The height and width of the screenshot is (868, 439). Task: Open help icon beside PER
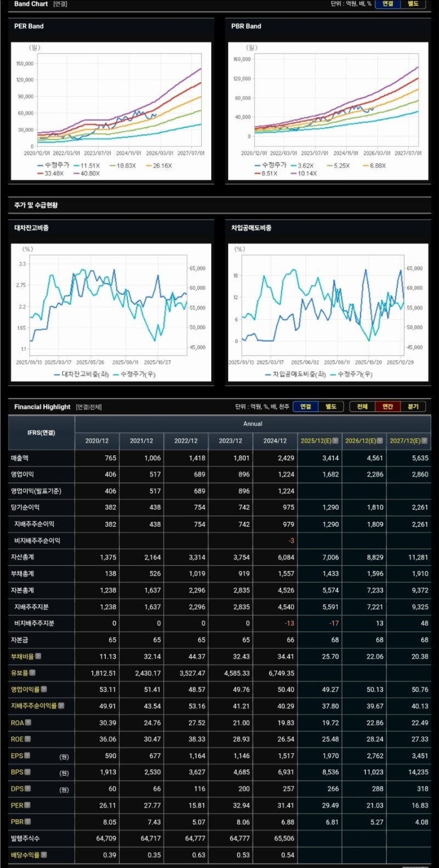(x=27, y=805)
